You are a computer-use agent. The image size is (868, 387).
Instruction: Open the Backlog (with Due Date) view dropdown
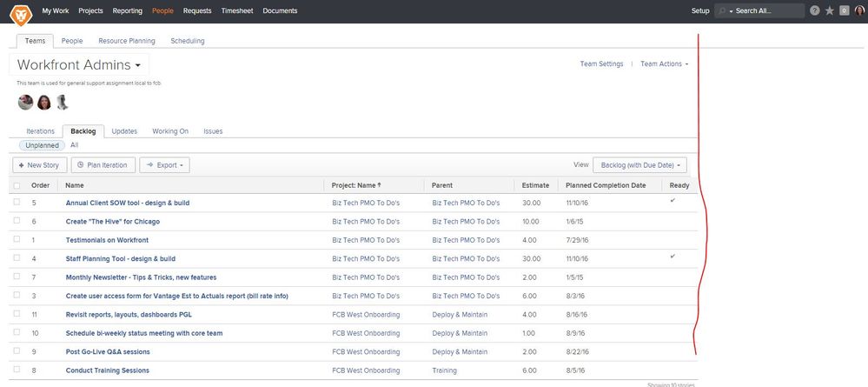(x=640, y=165)
